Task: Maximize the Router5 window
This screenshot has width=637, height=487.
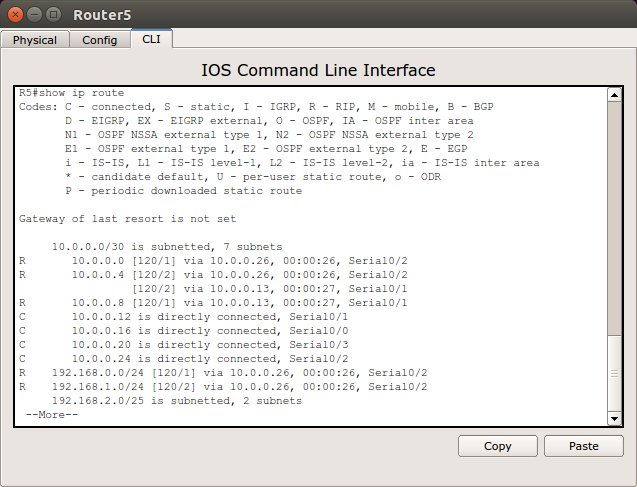Action: [53, 15]
